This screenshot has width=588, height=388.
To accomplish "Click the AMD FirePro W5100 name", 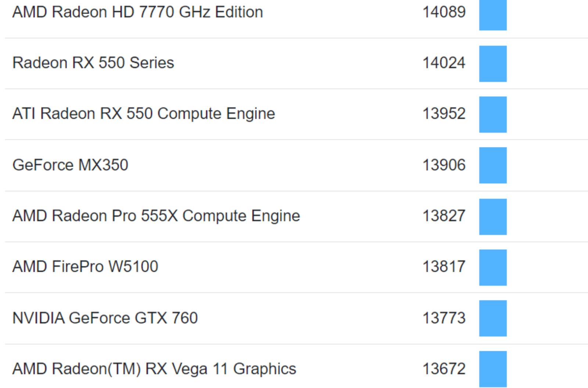I will pyautogui.click(x=85, y=266).
